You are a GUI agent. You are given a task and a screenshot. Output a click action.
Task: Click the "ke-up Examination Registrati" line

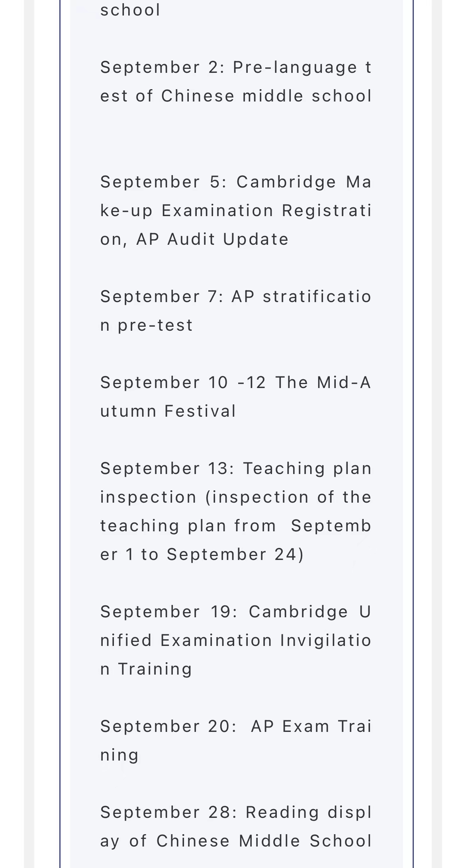(236, 211)
